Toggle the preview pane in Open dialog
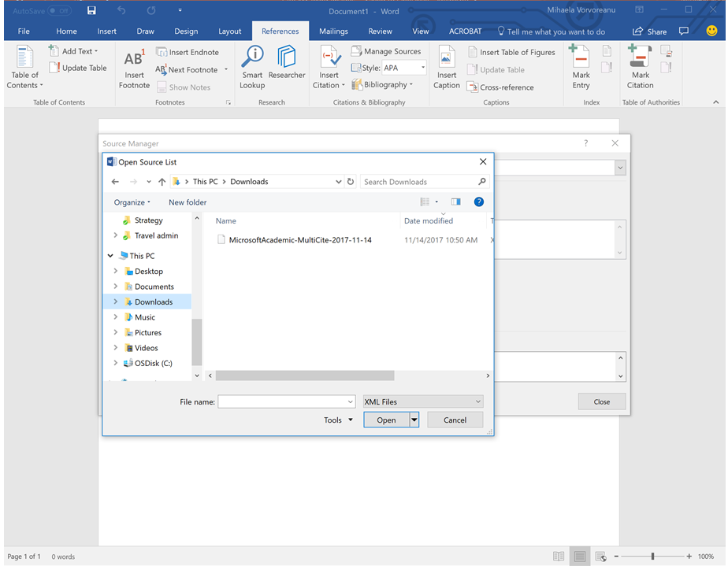 (x=455, y=202)
